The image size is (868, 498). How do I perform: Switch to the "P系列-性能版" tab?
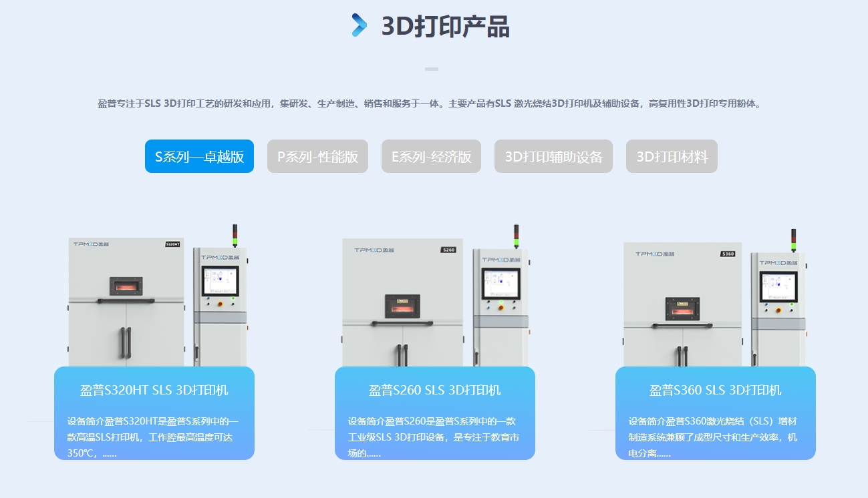317,156
